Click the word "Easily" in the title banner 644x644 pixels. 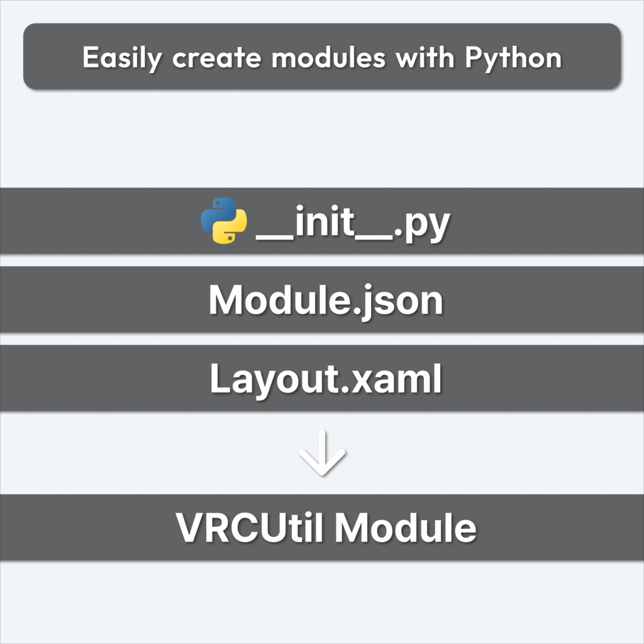122,58
